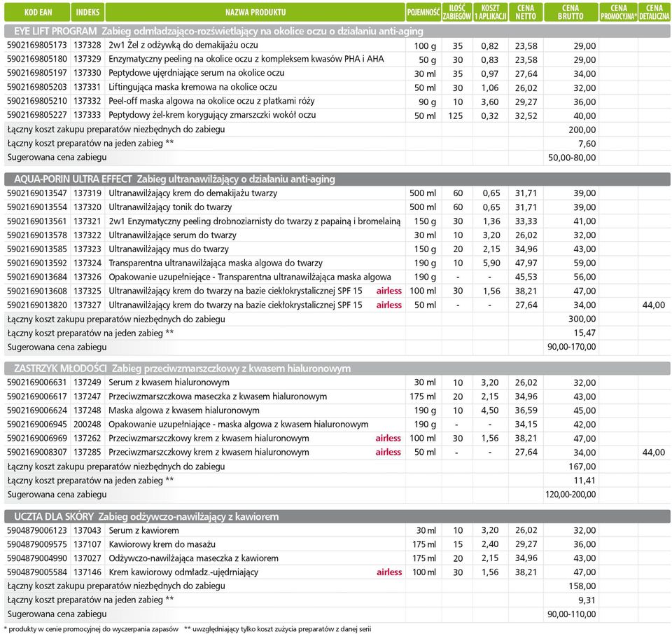Click the 167,00 total cost value

[x=582, y=467]
